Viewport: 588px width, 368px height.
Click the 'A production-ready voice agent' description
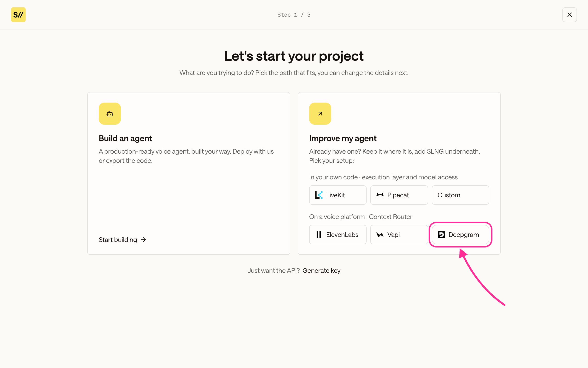[186, 156]
